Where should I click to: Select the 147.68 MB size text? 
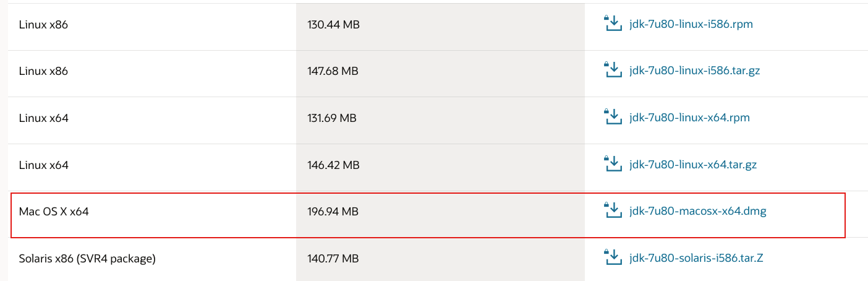333,71
